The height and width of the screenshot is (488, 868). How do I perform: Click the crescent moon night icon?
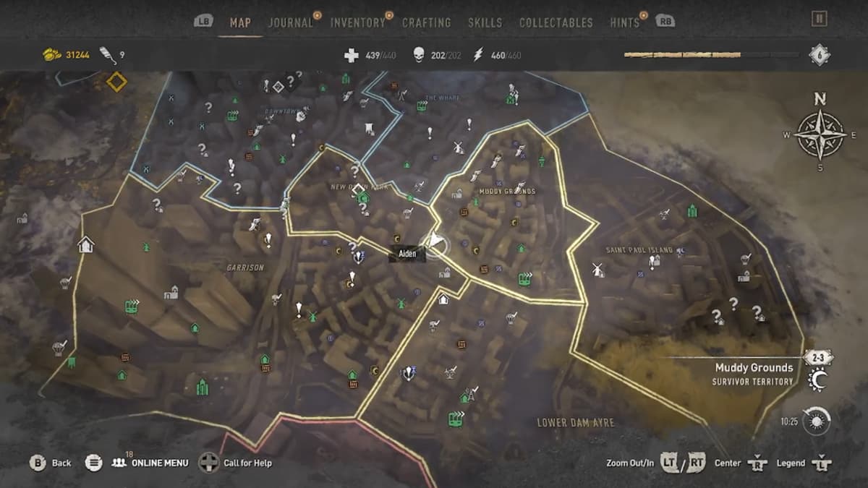point(817,380)
